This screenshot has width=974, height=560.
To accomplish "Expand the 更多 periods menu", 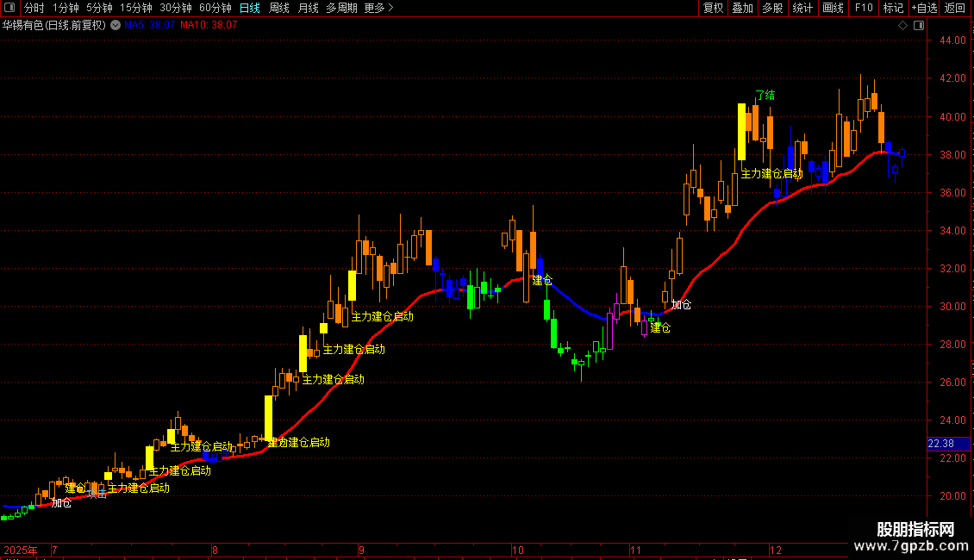I will 379,8.
